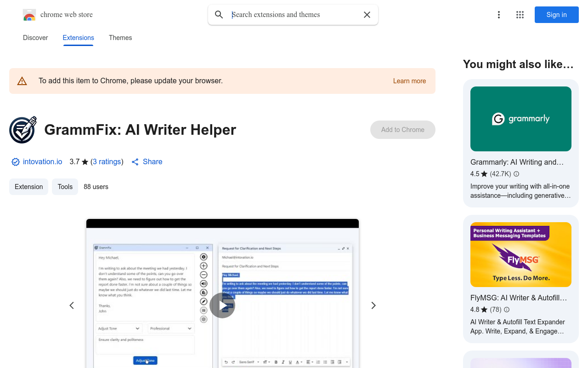Viewport: 588px width, 368px height.
Task: Click the Share link text
Action: tap(153, 162)
